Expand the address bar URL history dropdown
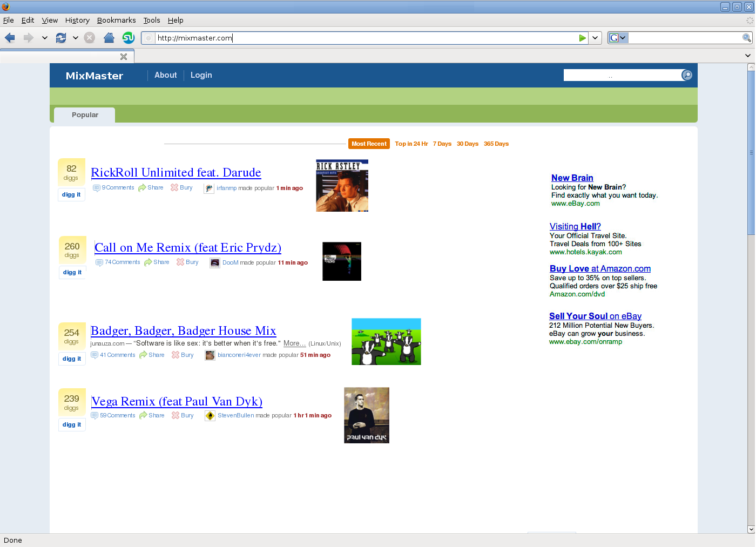The width and height of the screenshot is (756, 547). (x=595, y=38)
